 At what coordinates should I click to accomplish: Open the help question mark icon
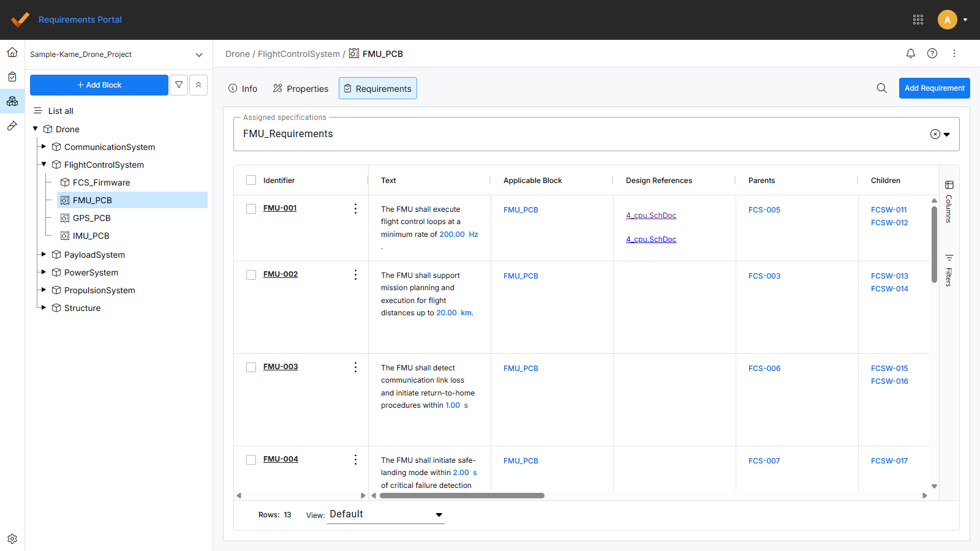tap(932, 53)
